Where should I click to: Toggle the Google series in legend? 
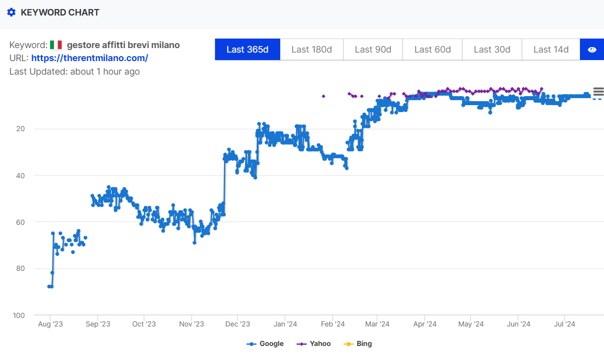point(265,344)
